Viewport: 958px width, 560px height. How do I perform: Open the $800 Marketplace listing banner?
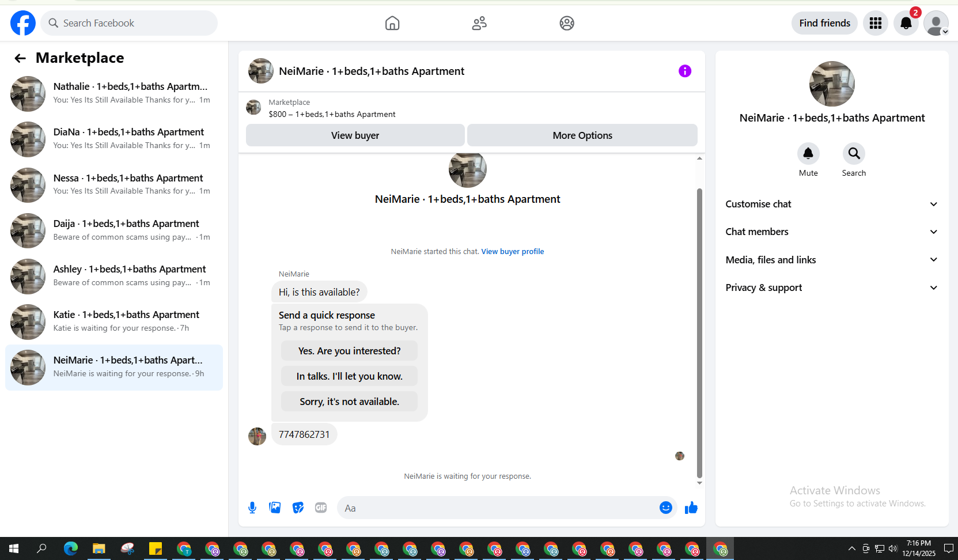pyautogui.click(x=472, y=108)
